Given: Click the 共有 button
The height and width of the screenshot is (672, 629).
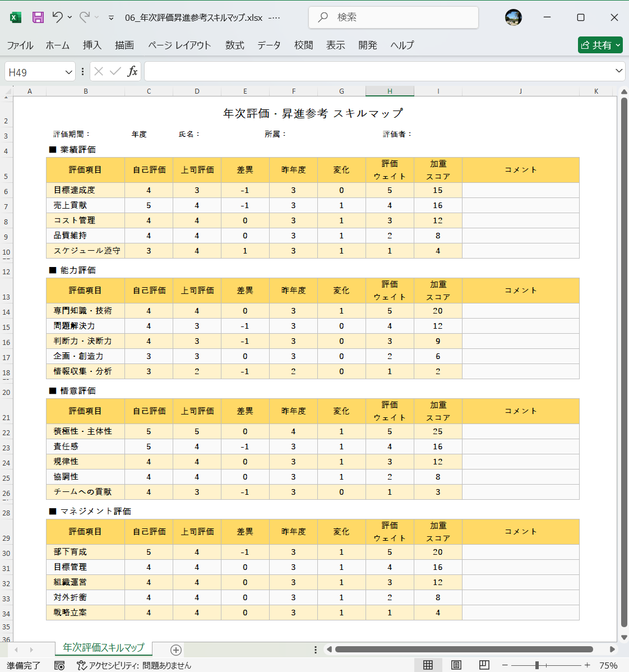Looking at the screenshot, I should [x=600, y=45].
